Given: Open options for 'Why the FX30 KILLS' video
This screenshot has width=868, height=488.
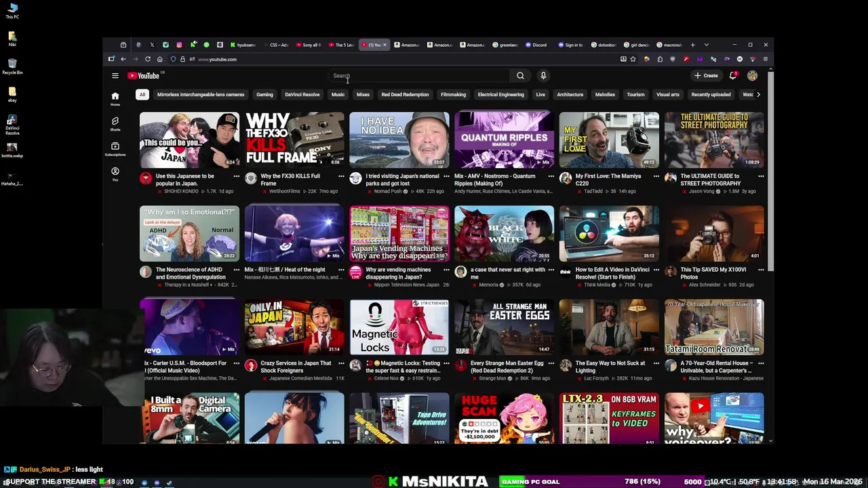Looking at the screenshot, I should click(x=341, y=176).
